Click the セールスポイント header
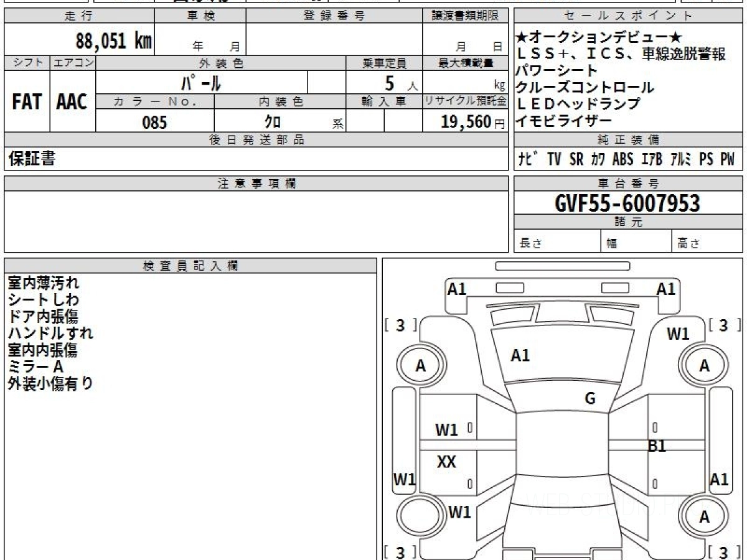This screenshot has width=747, height=560. tap(629, 16)
